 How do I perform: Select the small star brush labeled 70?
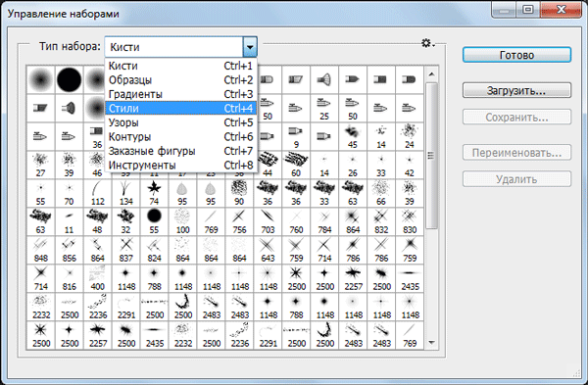pos(69,193)
